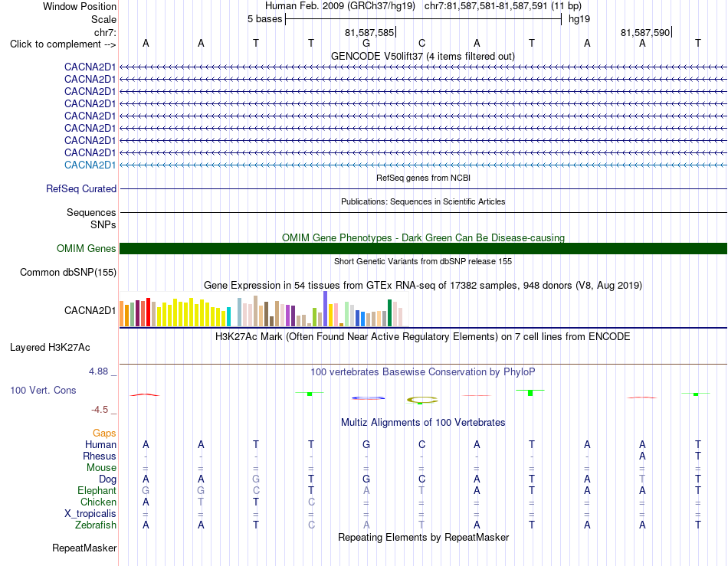The height and width of the screenshot is (566, 728).
Task: Click the tallest purple GTEx expression bar
Action: click(x=326, y=309)
